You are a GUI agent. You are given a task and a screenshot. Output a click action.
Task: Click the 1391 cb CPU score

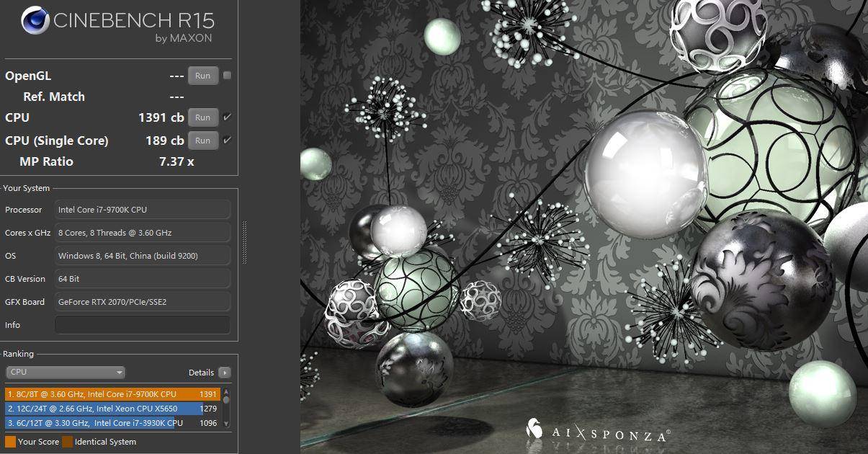tap(161, 117)
